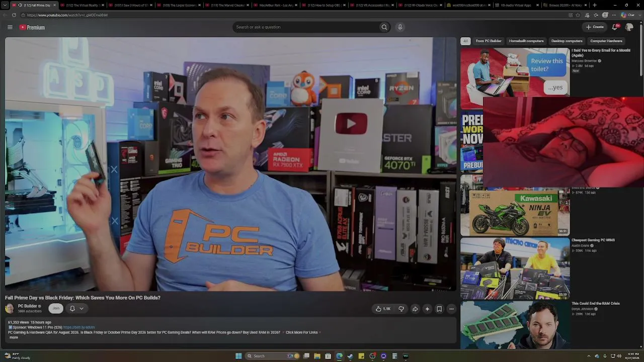Click the browser address bar URL

pos(67,15)
